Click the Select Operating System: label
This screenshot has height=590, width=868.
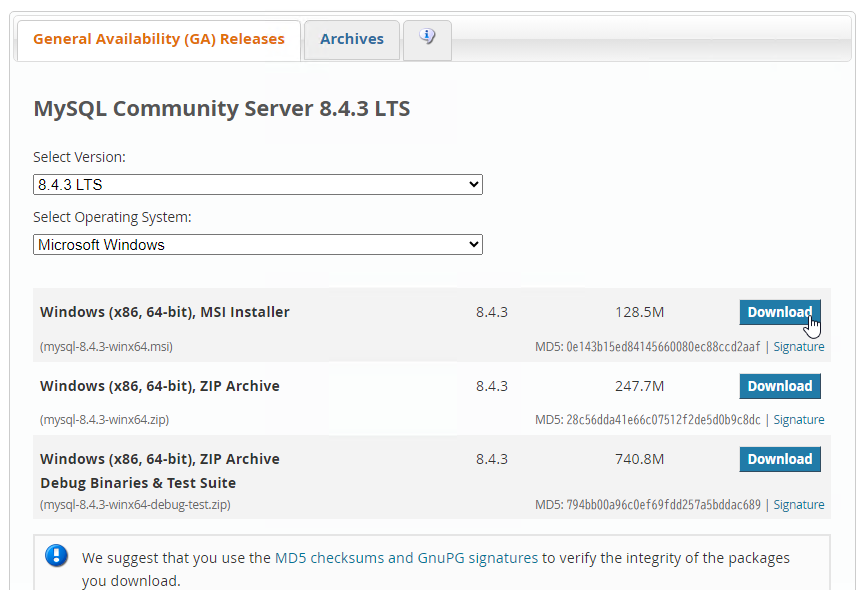tap(112, 218)
